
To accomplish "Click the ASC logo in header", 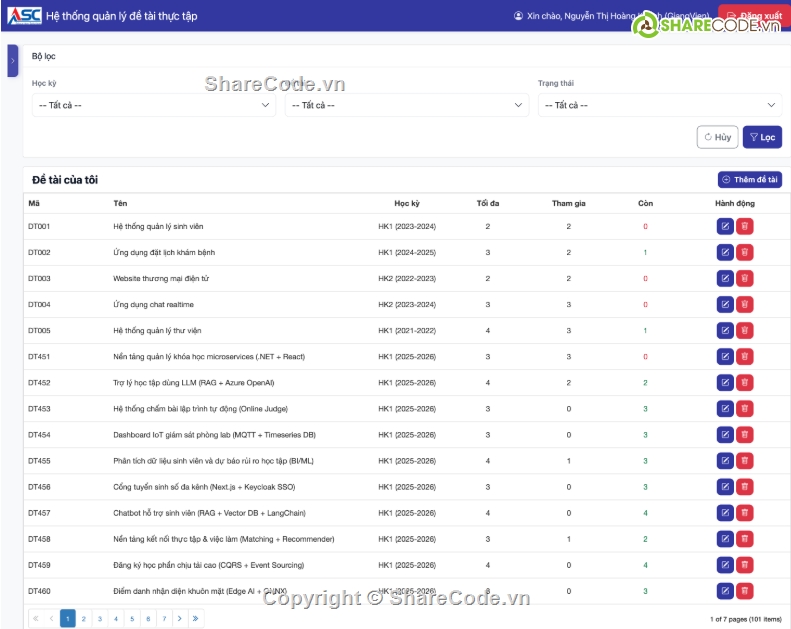I will 24,16.
